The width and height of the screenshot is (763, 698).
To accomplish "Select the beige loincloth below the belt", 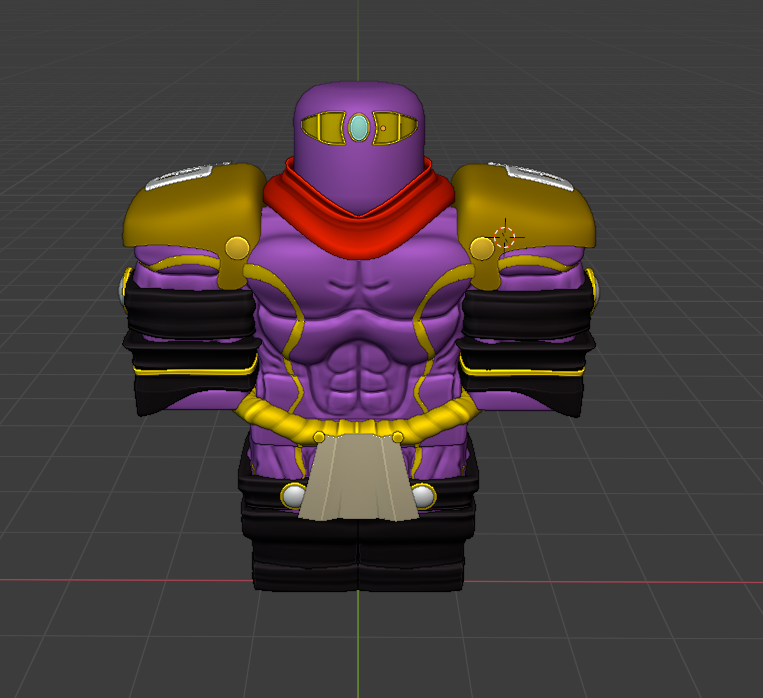I will click(x=359, y=477).
